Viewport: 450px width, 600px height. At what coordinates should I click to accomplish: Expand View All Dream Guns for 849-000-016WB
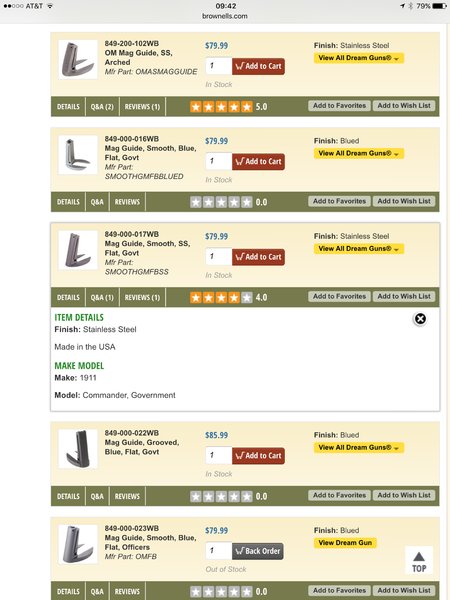pos(359,153)
